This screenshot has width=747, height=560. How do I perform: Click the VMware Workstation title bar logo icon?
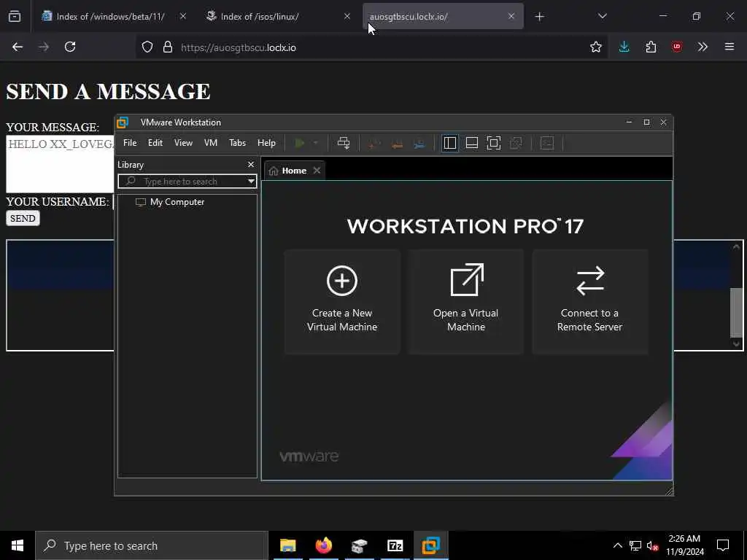(123, 122)
